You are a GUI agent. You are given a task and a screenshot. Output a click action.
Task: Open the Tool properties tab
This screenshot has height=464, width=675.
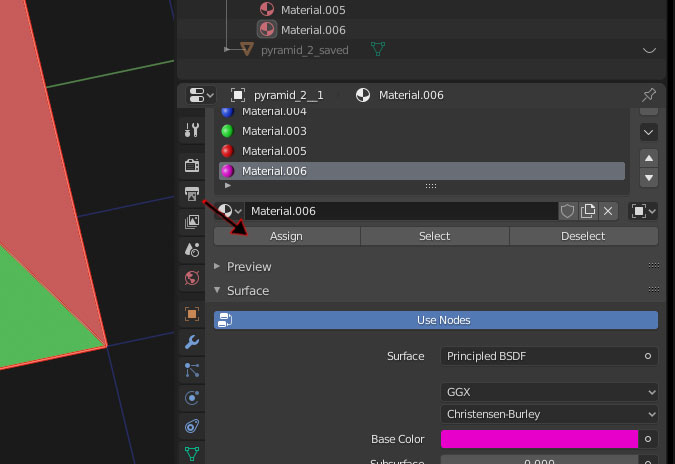(192, 129)
